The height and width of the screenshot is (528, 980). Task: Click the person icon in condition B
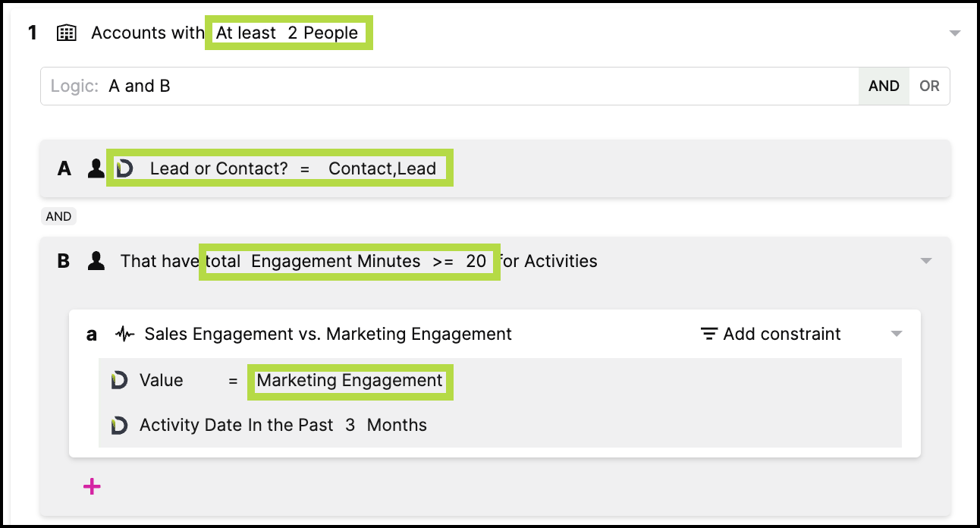(96, 262)
